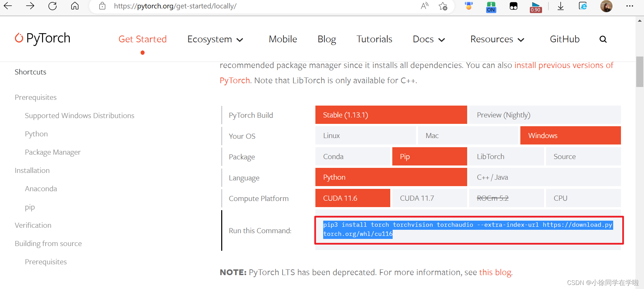Choose CPU compute platform
The width and height of the screenshot is (644, 289).
tap(583, 198)
